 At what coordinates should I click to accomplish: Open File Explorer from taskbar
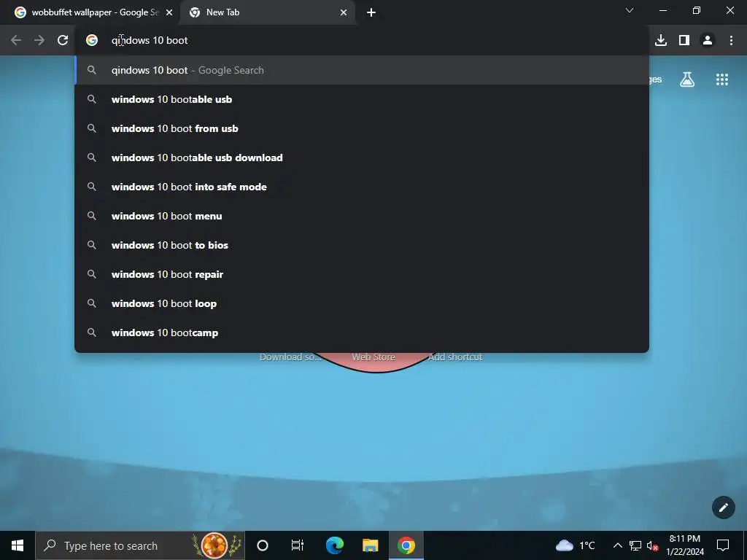point(370,545)
